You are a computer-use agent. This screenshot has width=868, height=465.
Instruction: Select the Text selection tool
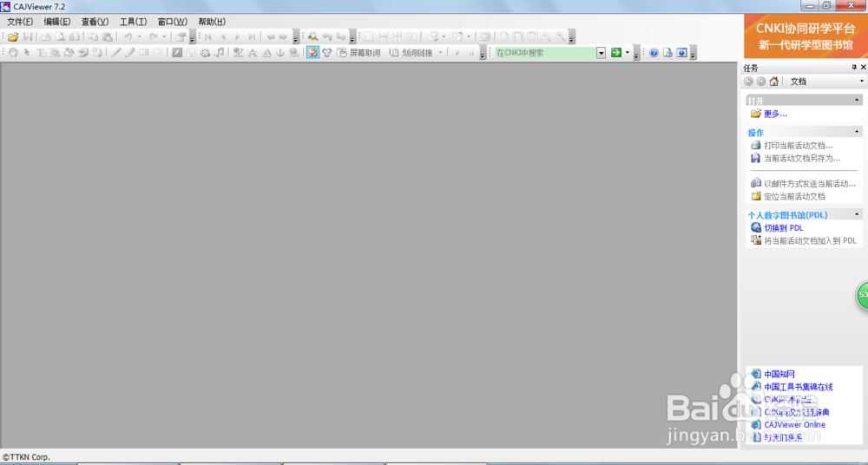(x=42, y=53)
